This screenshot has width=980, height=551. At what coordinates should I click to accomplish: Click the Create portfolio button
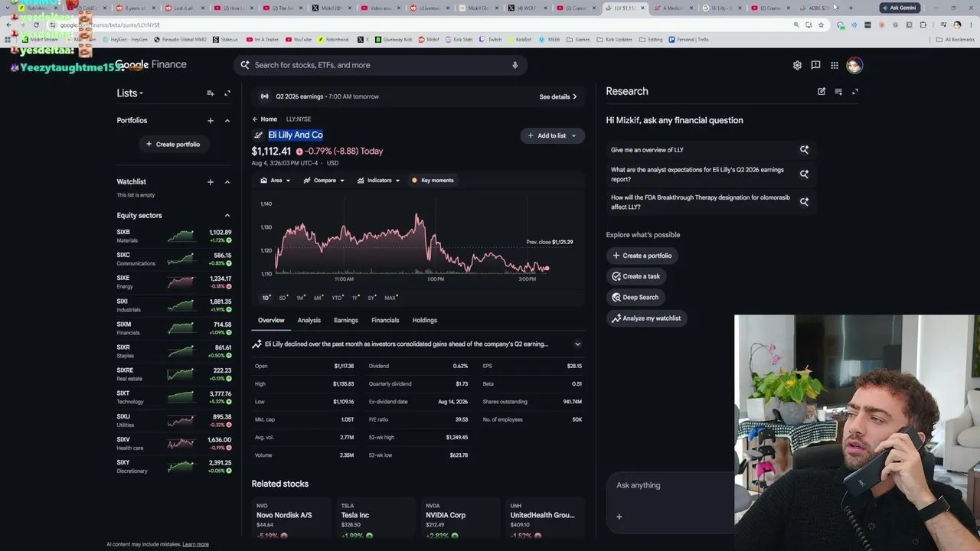173,145
